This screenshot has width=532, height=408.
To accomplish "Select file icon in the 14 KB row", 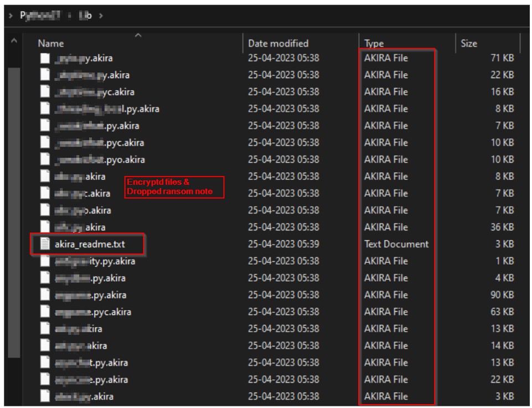I will [45, 345].
